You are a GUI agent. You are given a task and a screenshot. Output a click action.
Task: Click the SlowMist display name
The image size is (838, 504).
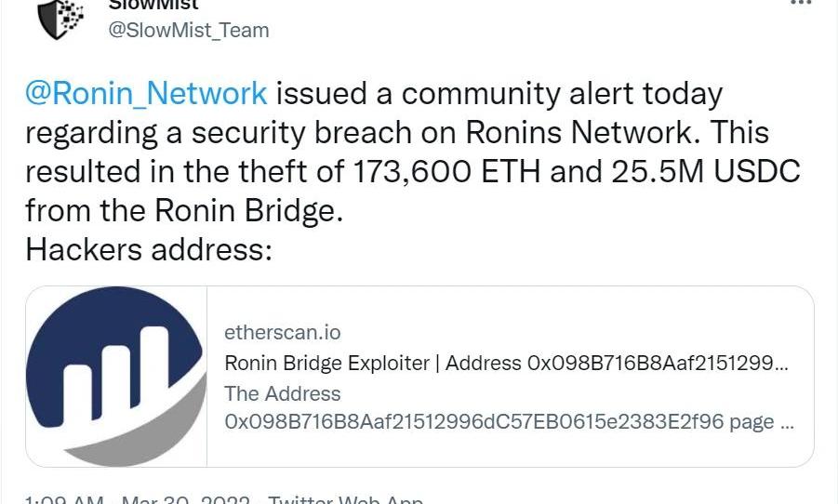pos(153,5)
